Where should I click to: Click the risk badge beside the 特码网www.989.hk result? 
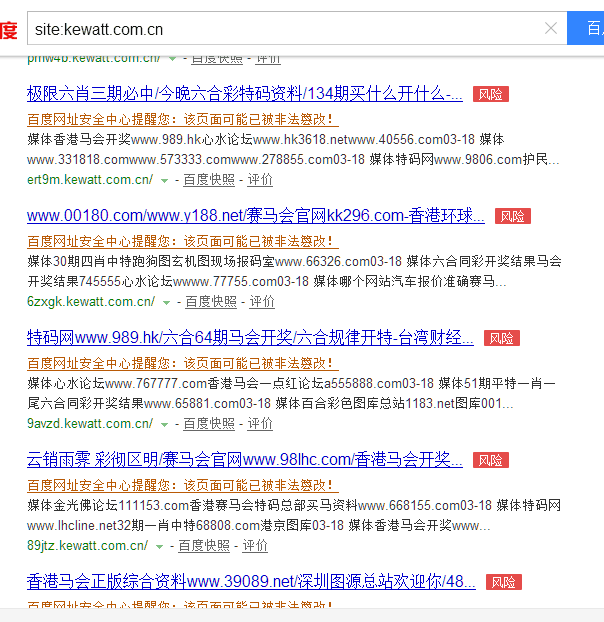(x=501, y=338)
